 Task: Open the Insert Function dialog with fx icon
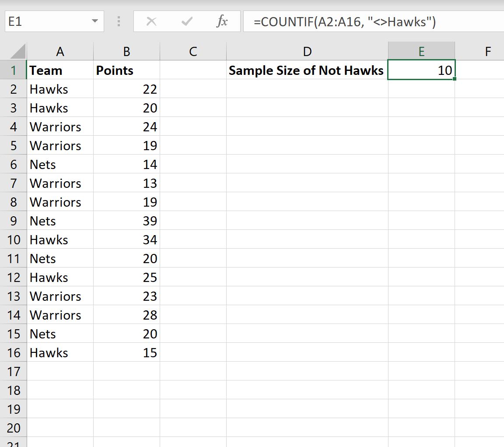coord(222,21)
